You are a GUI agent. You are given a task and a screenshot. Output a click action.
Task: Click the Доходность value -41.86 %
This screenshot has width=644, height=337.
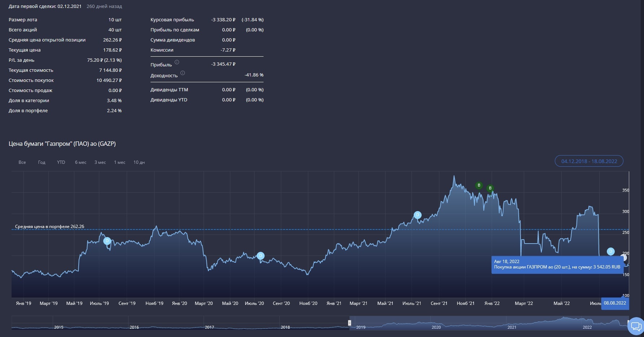click(x=254, y=75)
